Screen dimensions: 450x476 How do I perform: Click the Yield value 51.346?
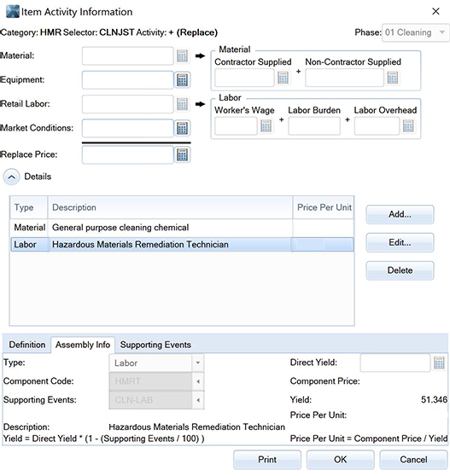(434, 400)
